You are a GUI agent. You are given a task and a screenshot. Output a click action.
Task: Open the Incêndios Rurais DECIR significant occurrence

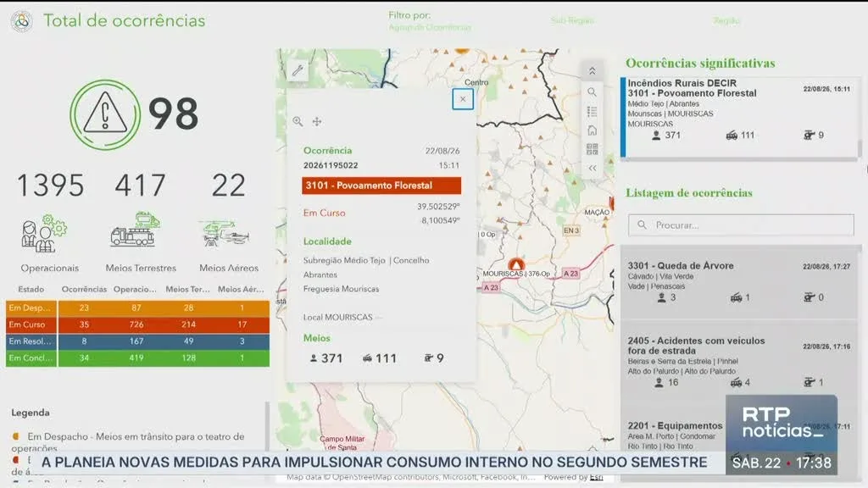[739, 117]
